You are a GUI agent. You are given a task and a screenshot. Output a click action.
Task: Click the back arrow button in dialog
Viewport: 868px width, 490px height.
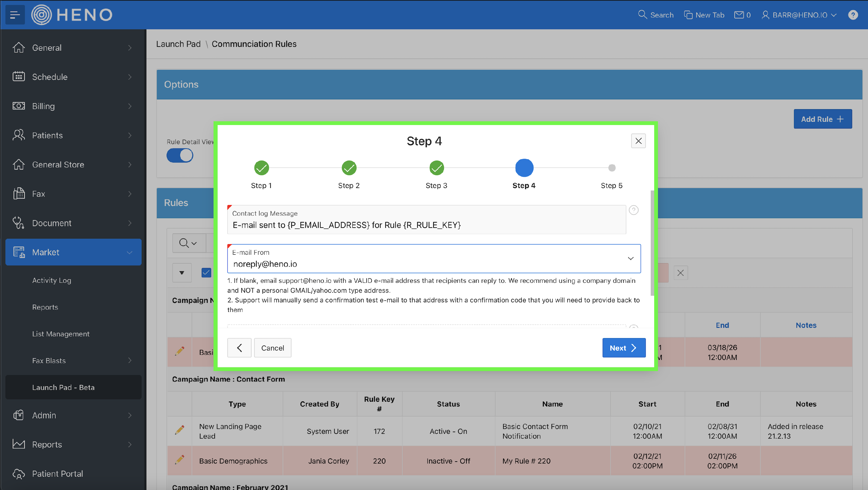point(239,348)
